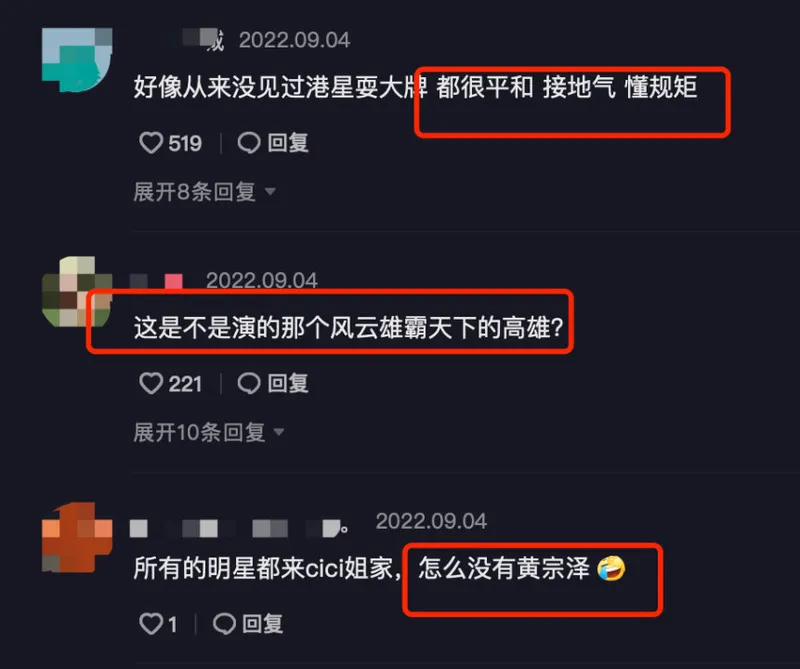Open the green pixelated avatar of second commenter
Image resolution: width=800 pixels, height=669 pixels.
pyautogui.click(x=77, y=291)
